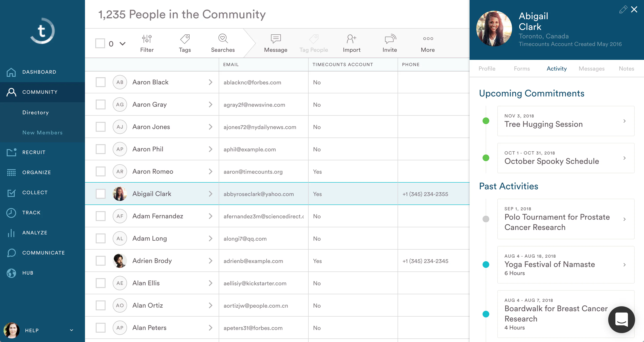Switch to the Messages tab
The image size is (644, 342).
pos(591,68)
